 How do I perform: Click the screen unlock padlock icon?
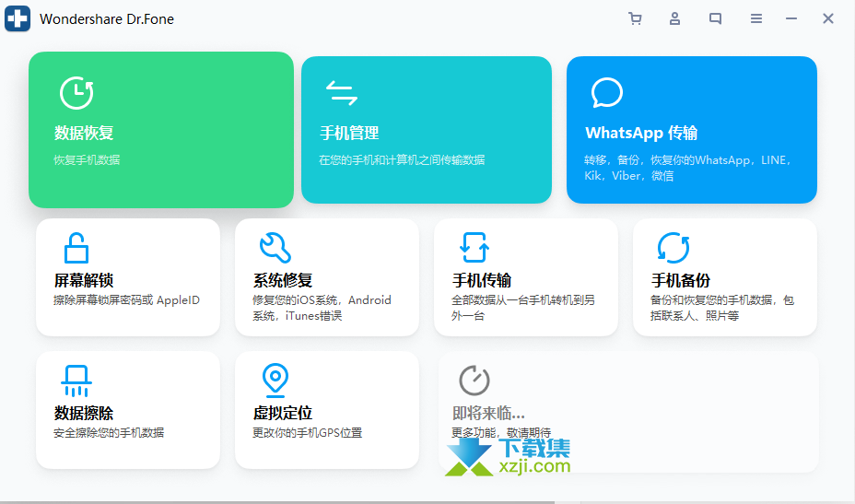coord(76,248)
